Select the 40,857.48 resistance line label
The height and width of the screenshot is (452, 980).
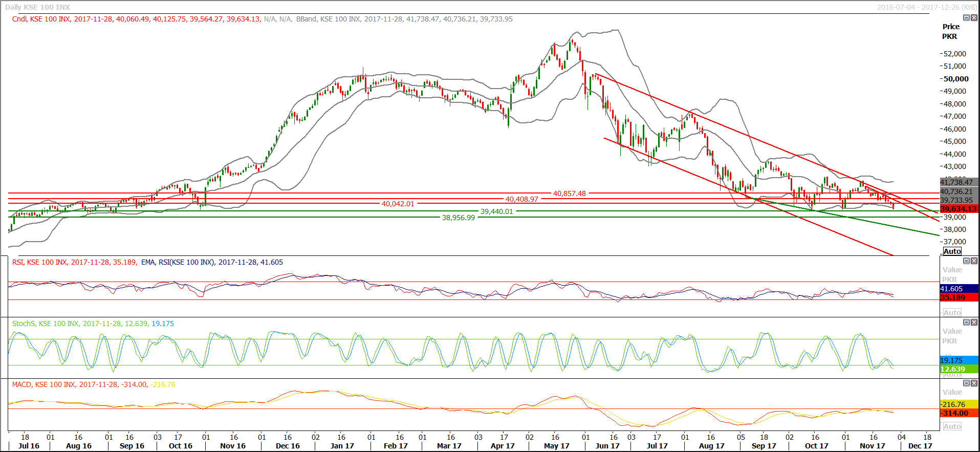569,193
